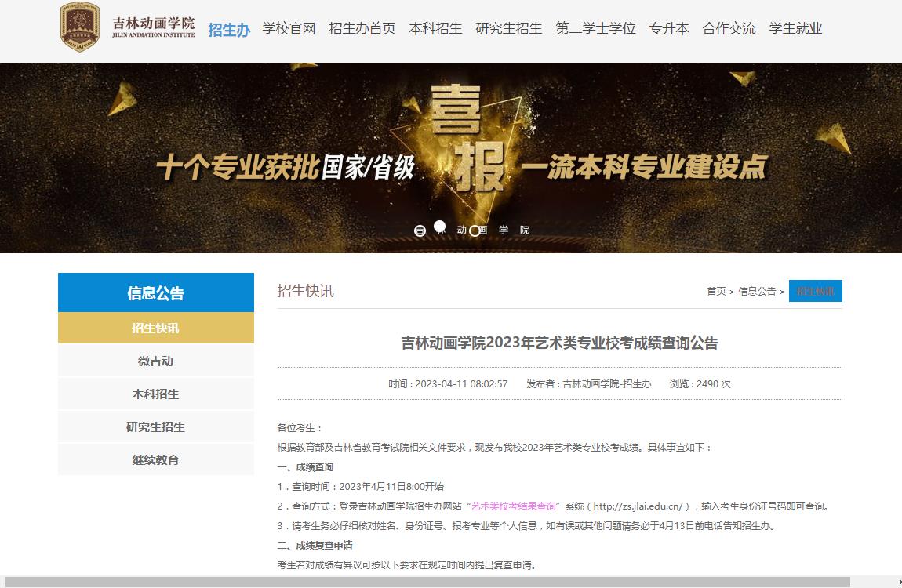Click the timestamp 2023-04-11 08:02:57
Image resolution: width=902 pixels, height=588 pixels.
point(461,383)
